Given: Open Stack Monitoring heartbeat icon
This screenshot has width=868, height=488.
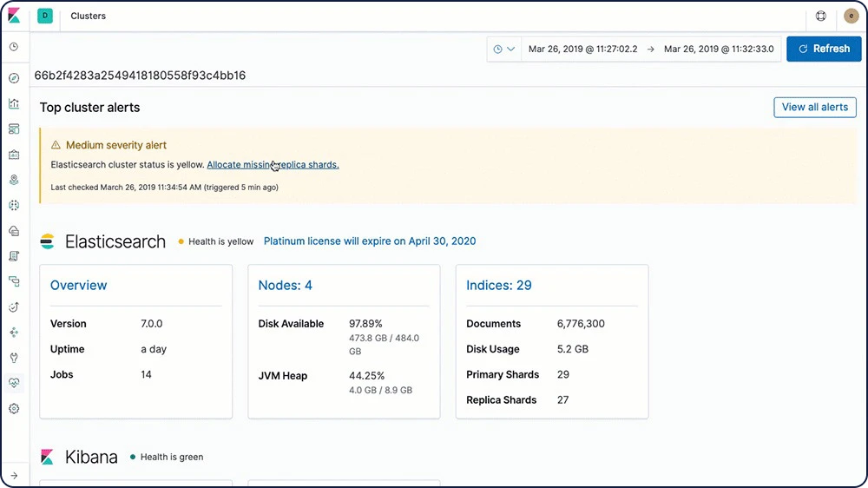Looking at the screenshot, I should (x=14, y=383).
